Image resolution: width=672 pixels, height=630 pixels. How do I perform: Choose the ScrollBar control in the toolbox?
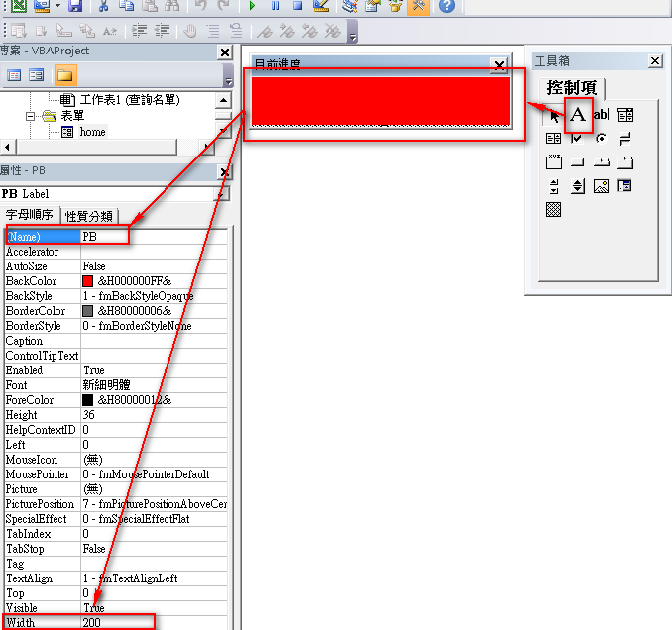tap(554, 186)
